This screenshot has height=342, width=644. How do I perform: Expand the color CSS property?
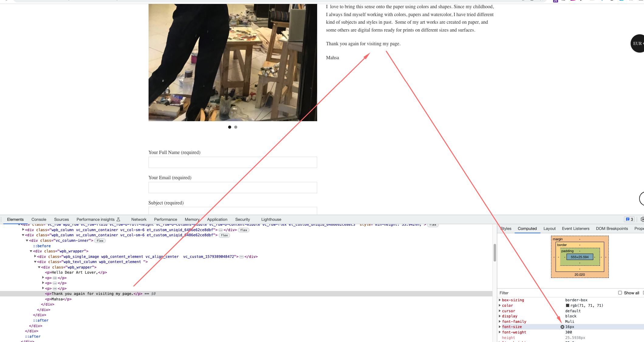point(500,305)
